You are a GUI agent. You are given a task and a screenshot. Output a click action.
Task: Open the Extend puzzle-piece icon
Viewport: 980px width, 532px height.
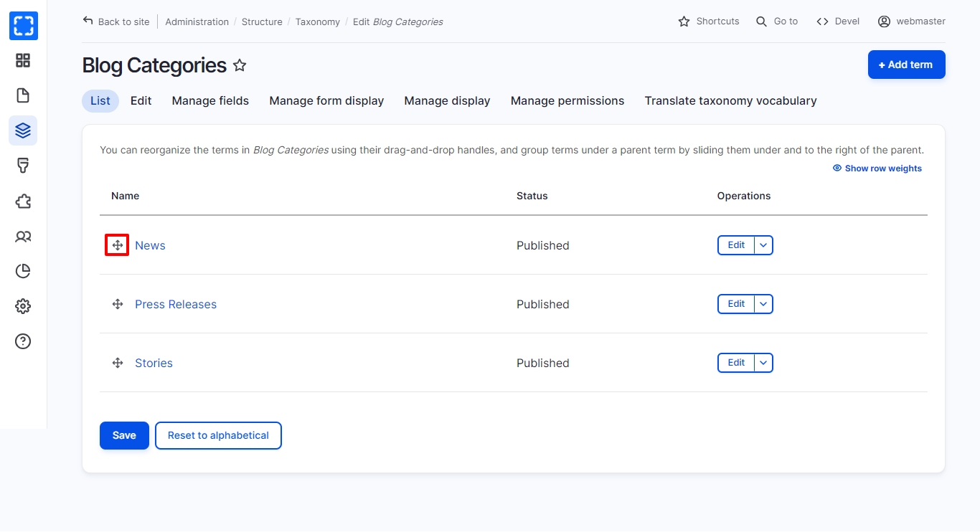[23, 201]
